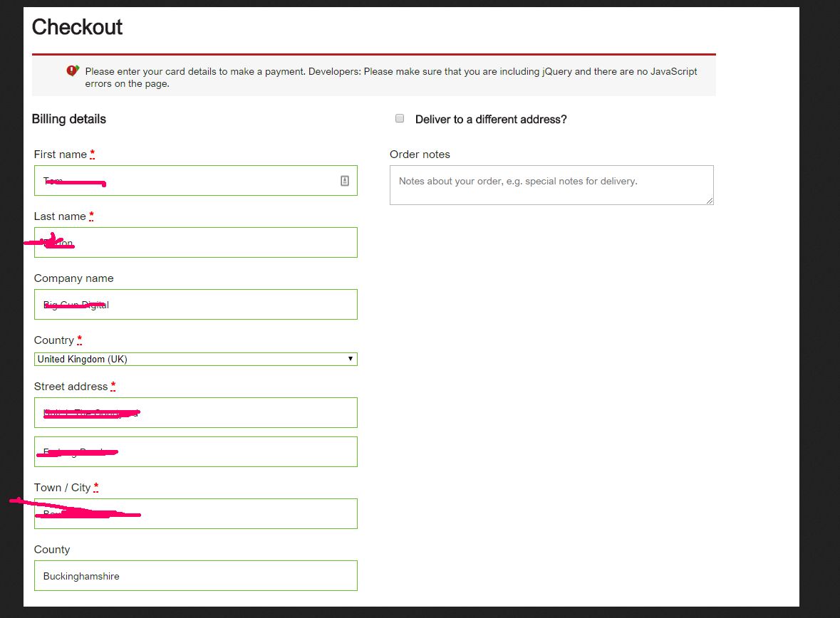This screenshot has height=618, width=840.
Task: Click the Town / City input box
Action: coord(195,513)
